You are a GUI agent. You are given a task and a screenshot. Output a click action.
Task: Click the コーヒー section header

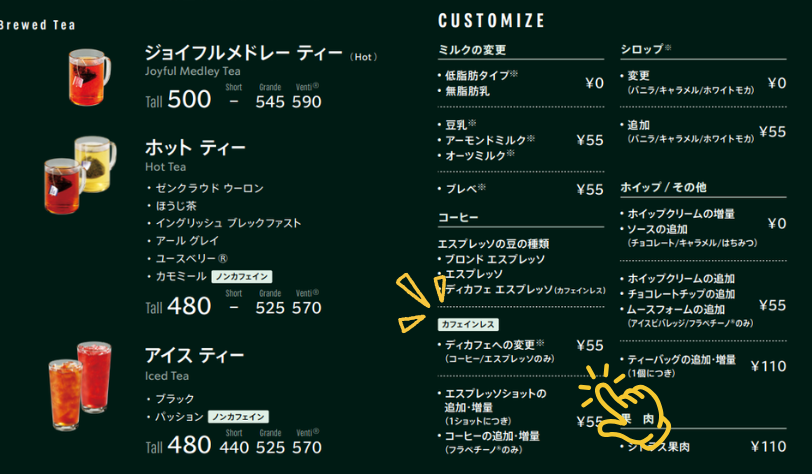[x=459, y=217]
